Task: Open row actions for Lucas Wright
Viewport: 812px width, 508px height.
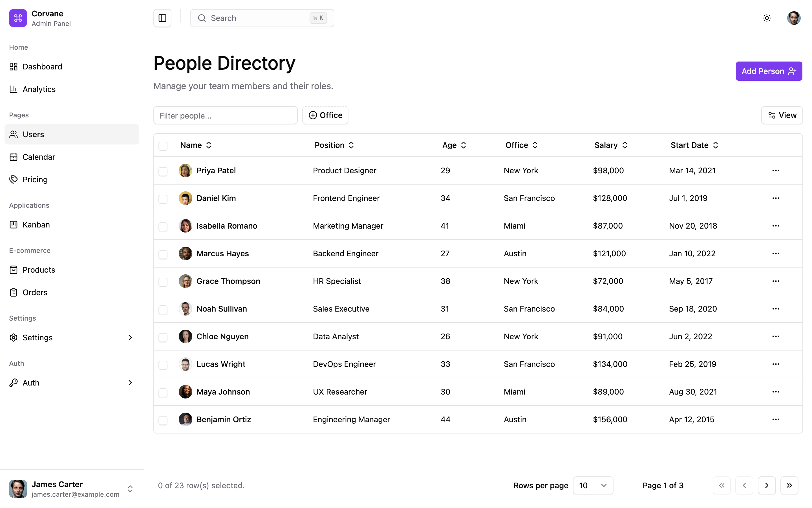Action: 776,364
